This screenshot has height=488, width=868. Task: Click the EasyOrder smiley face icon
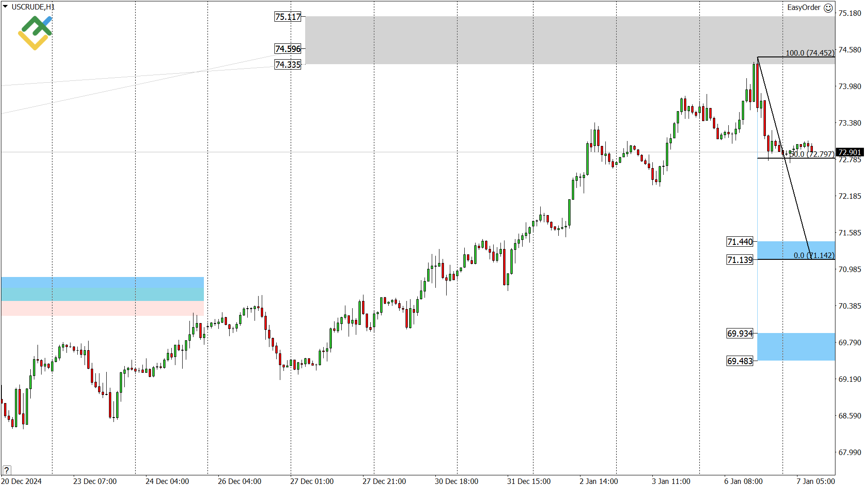(828, 8)
